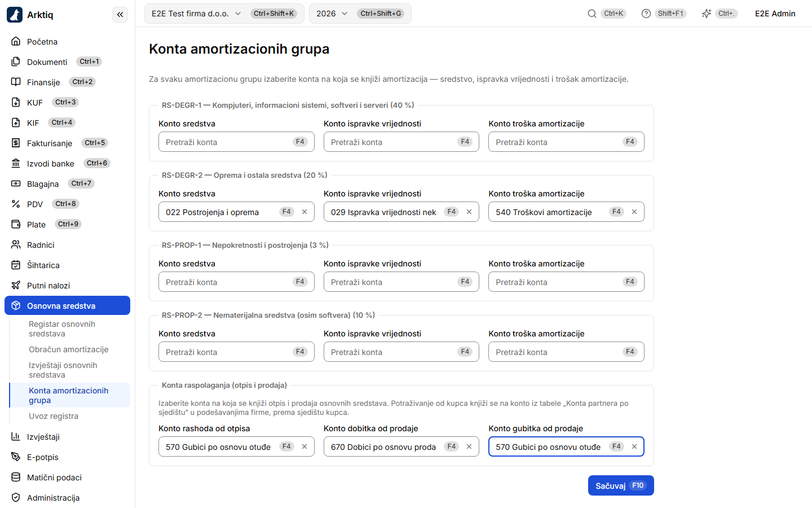
Task: Open help via the question mark icon
Action: [646, 14]
